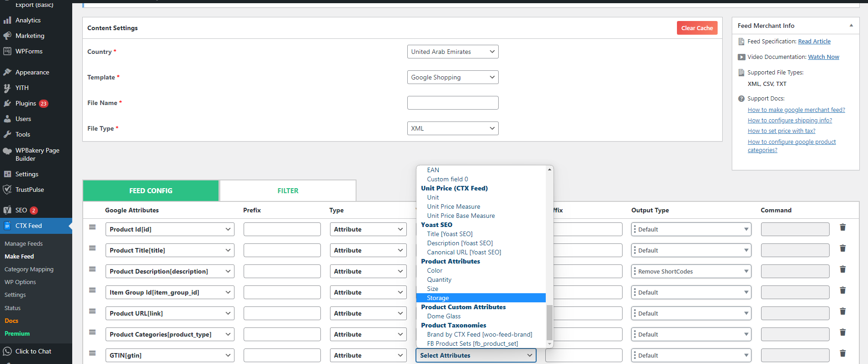Click the Clear Cache button
Screen dimensions: 868x364
coord(697,28)
